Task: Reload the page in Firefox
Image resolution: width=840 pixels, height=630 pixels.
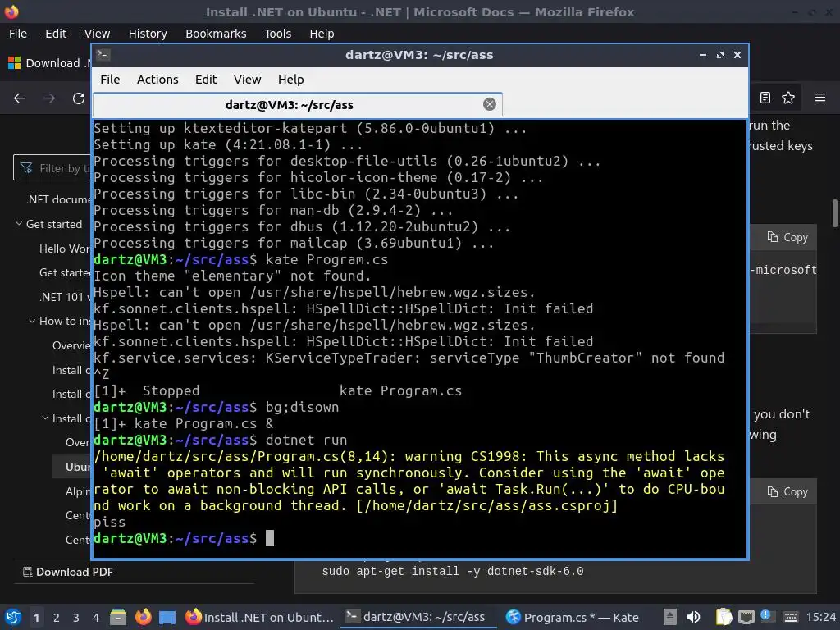Action: pyautogui.click(x=79, y=98)
